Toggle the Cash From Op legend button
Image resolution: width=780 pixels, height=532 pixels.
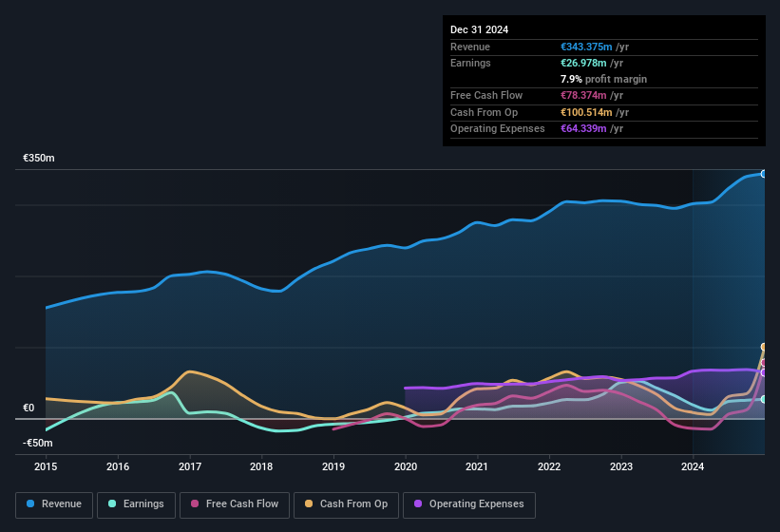click(x=346, y=504)
